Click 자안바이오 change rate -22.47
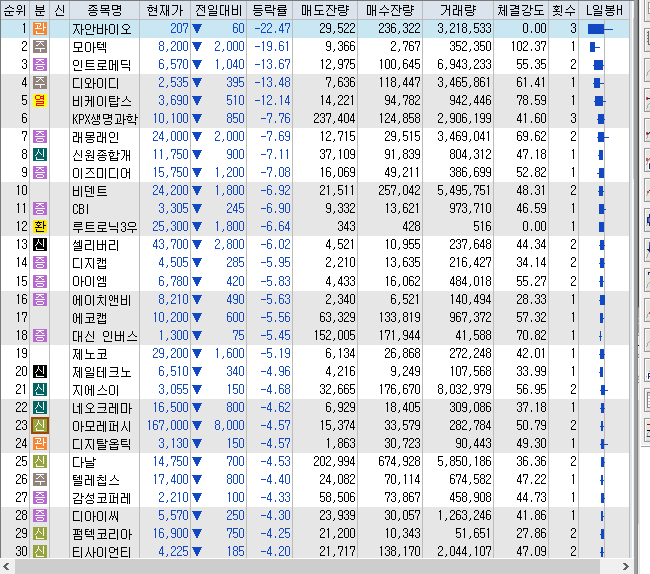 (x=272, y=29)
